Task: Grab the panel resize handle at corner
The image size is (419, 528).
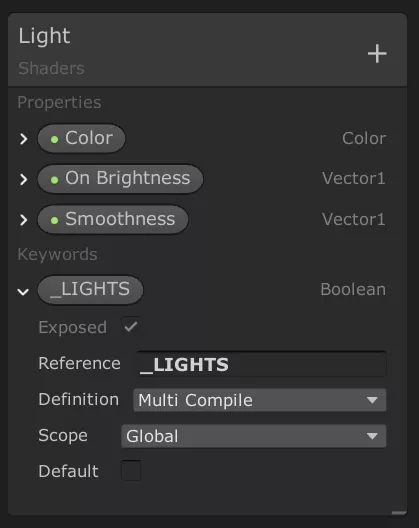Action: 399,513
